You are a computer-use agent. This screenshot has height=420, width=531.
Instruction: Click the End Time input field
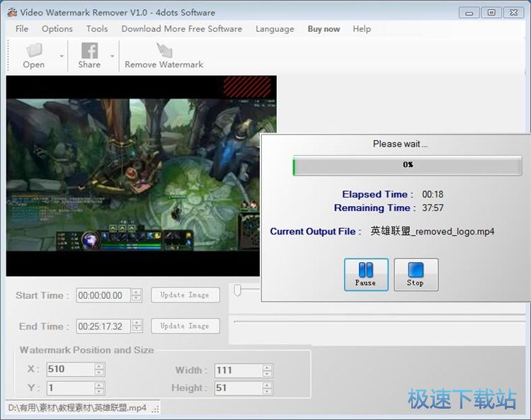(103, 327)
